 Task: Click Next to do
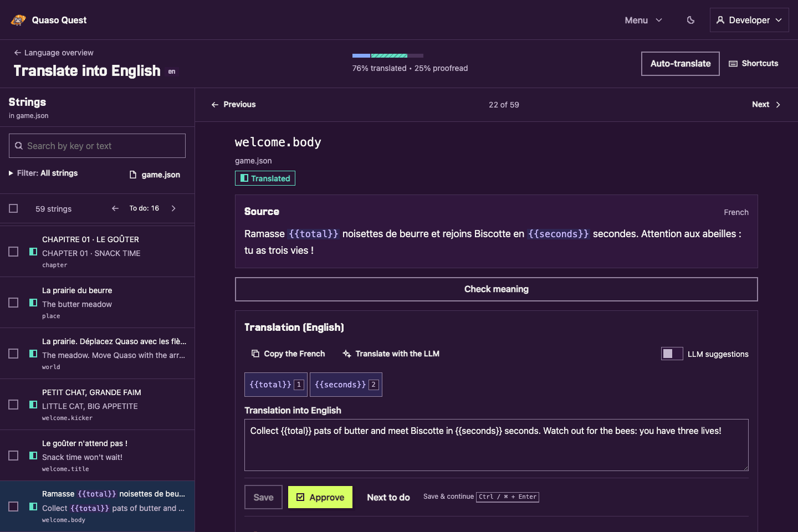pyautogui.click(x=388, y=497)
